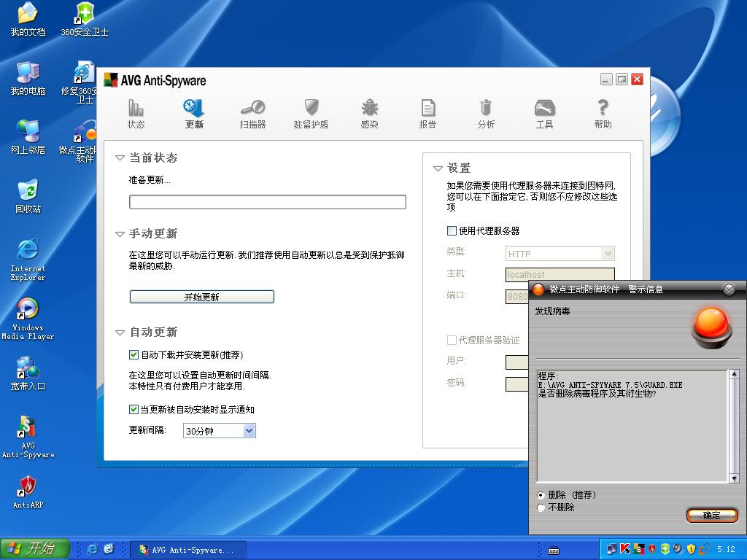Click the yellow security alert shield tray icon
The width and height of the screenshot is (747, 560).
[692, 550]
